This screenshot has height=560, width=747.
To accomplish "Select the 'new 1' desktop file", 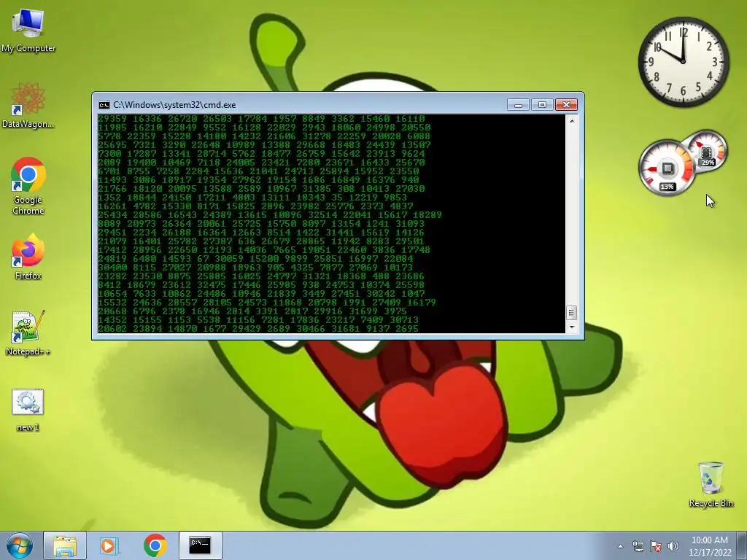I will pyautogui.click(x=28, y=410).
